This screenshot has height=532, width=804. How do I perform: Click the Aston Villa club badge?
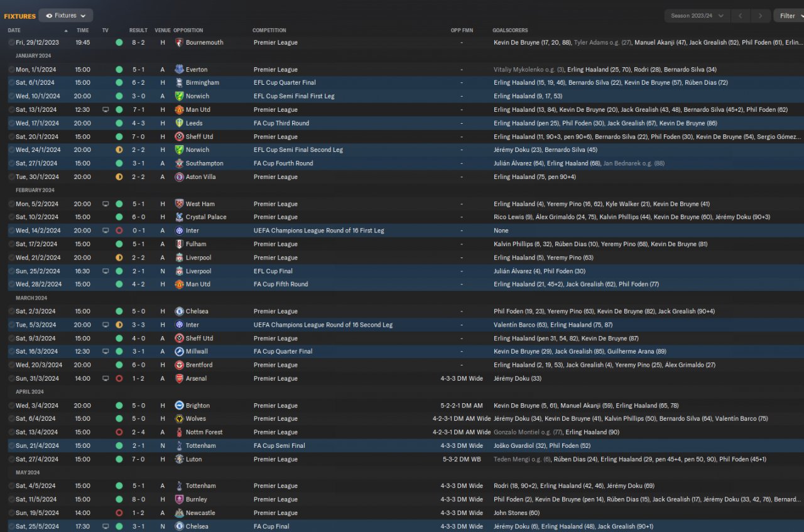(180, 177)
